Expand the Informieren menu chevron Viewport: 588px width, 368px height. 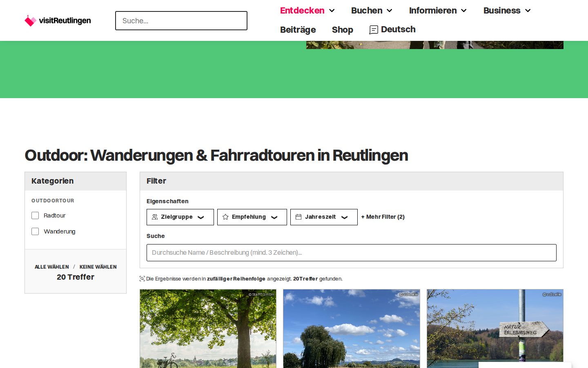[464, 11]
